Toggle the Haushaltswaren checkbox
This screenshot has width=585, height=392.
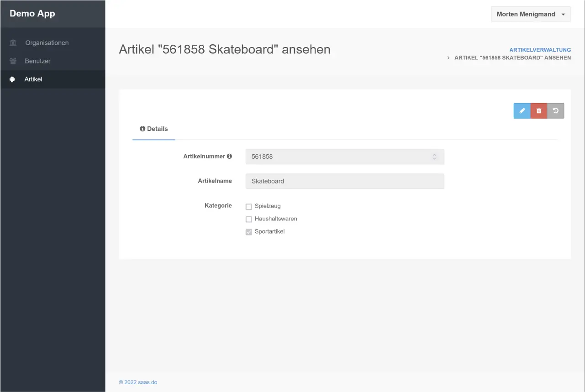click(249, 219)
